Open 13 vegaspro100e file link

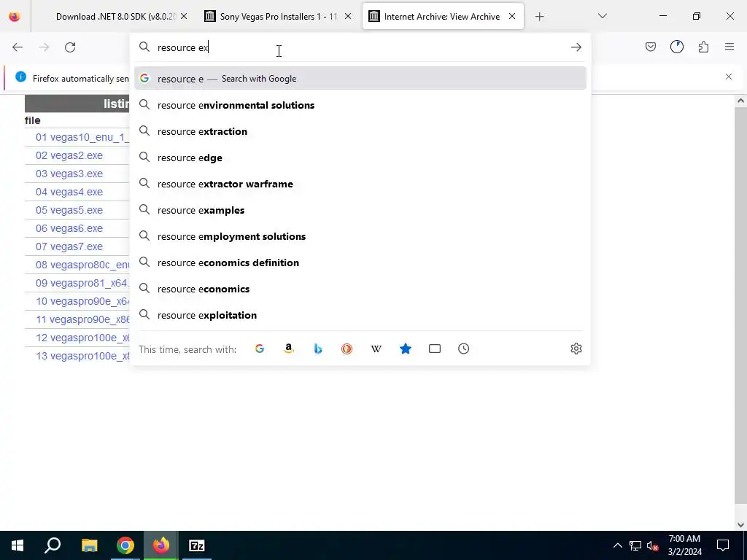tap(82, 356)
